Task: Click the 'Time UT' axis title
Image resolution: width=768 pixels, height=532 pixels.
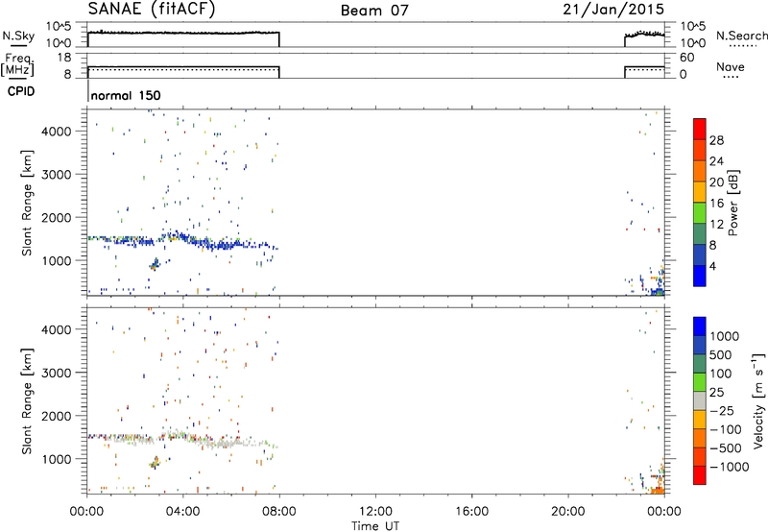Action: point(375,525)
